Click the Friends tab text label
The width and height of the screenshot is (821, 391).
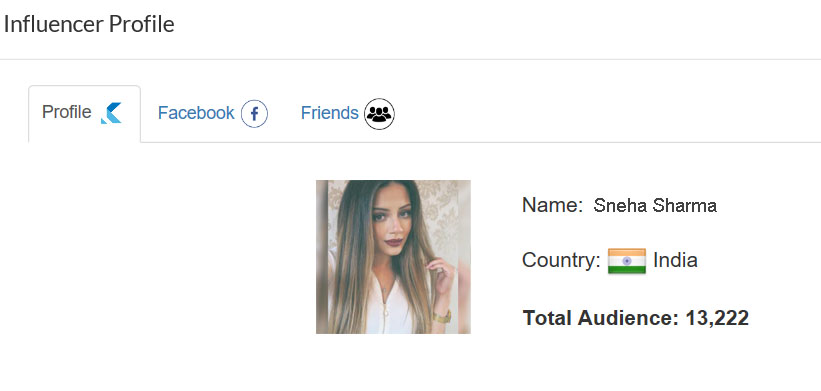tap(330, 113)
